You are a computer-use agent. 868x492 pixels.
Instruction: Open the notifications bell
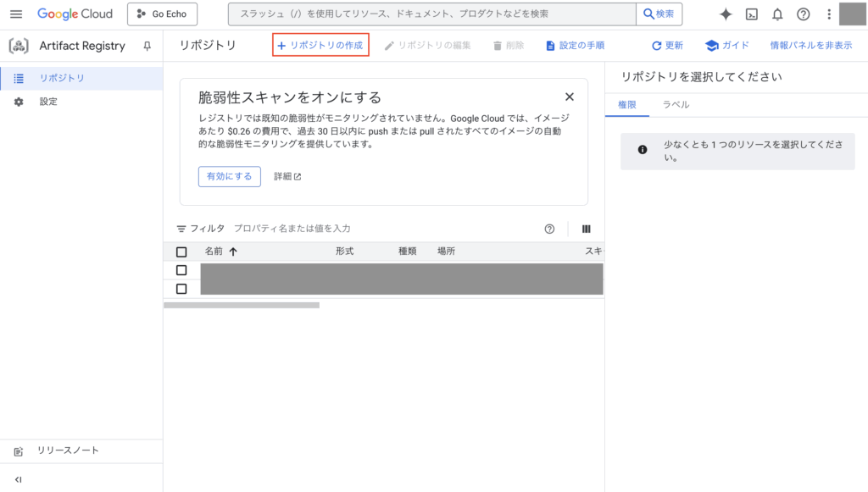[777, 14]
